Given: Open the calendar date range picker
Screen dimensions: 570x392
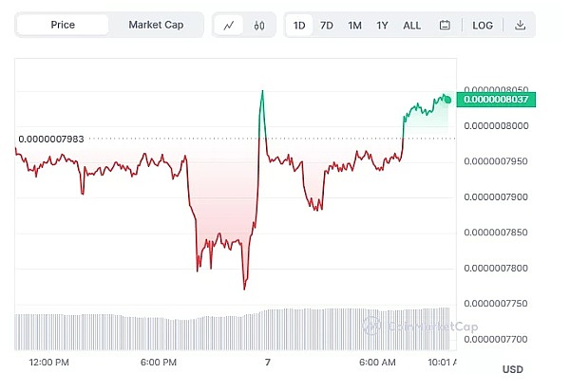Looking at the screenshot, I should (x=445, y=26).
